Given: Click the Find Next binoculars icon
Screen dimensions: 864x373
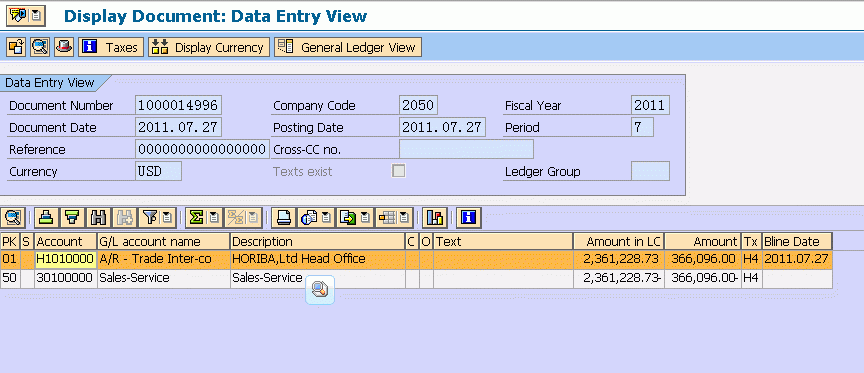Looking at the screenshot, I should 125,218.
